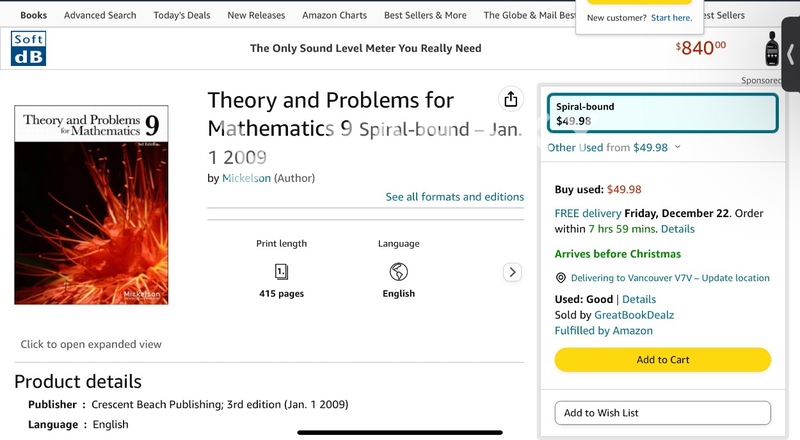Click GreatBookDealz seller link
Image resolution: width=800 pixels, height=440 pixels.
634,315
